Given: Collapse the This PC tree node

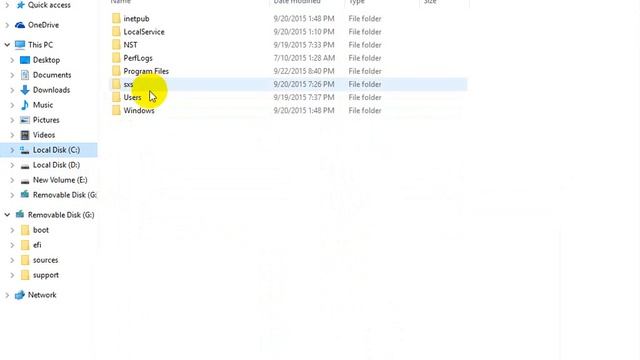Looking at the screenshot, I should [7, 45].
